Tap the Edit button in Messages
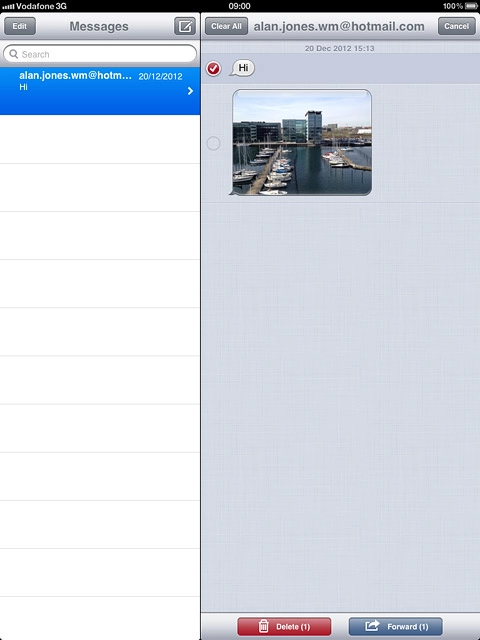The width and height of the screenshot is (480, 640). coord(20,26)
